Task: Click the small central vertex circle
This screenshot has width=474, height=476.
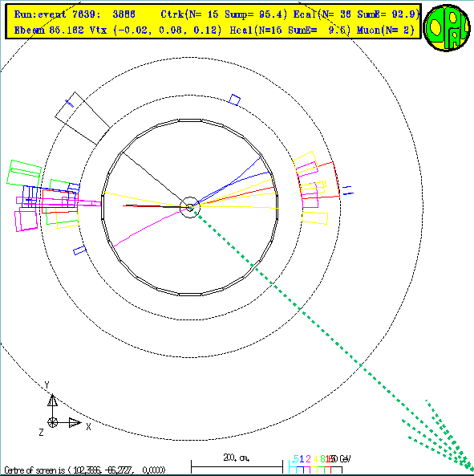Action: pyautogui.click(x=190, y=207)
